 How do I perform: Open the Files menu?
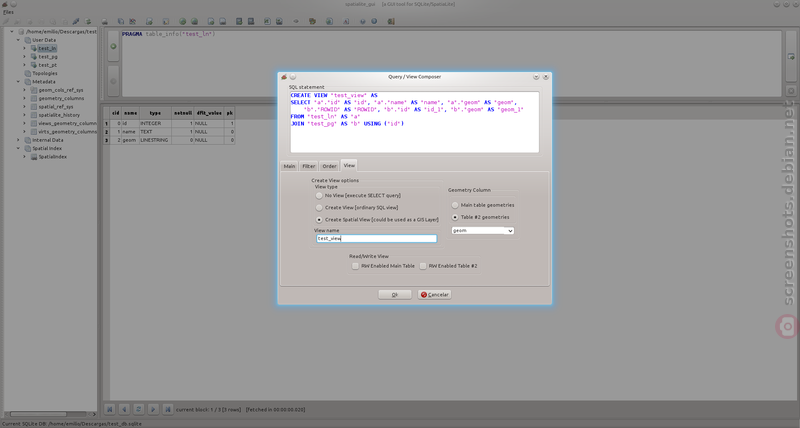(8, 12)
